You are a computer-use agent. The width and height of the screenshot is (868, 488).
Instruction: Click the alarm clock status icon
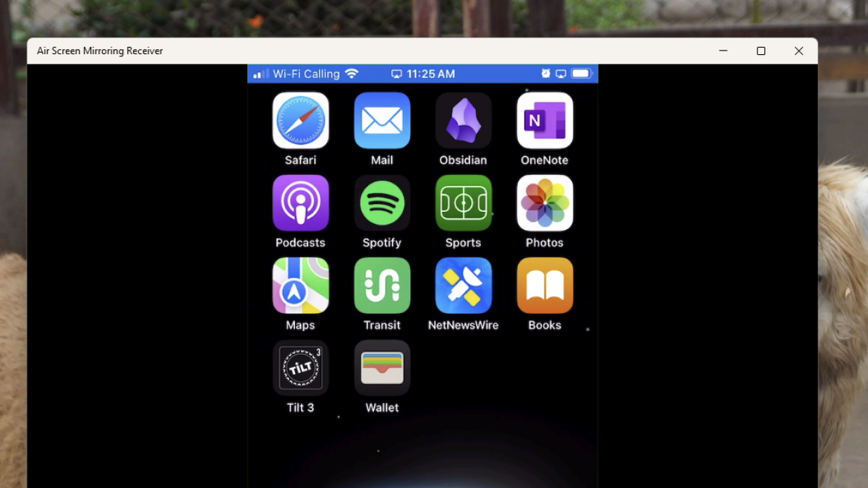545,74
